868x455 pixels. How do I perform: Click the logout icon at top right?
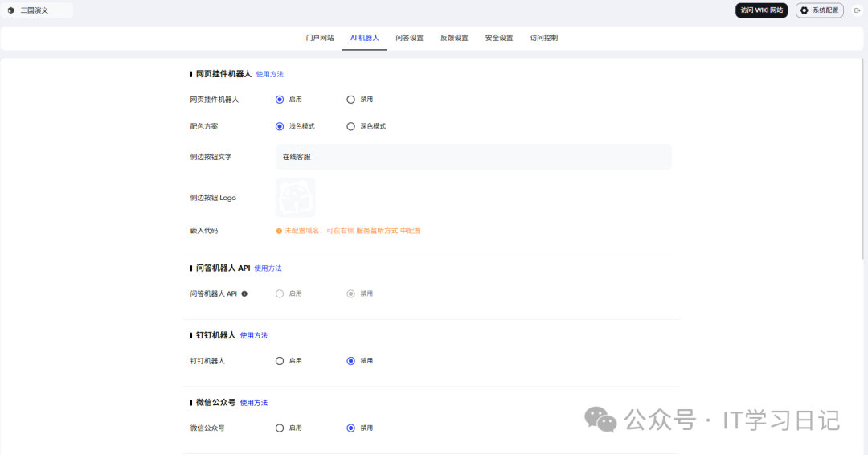tap(857, 10)
